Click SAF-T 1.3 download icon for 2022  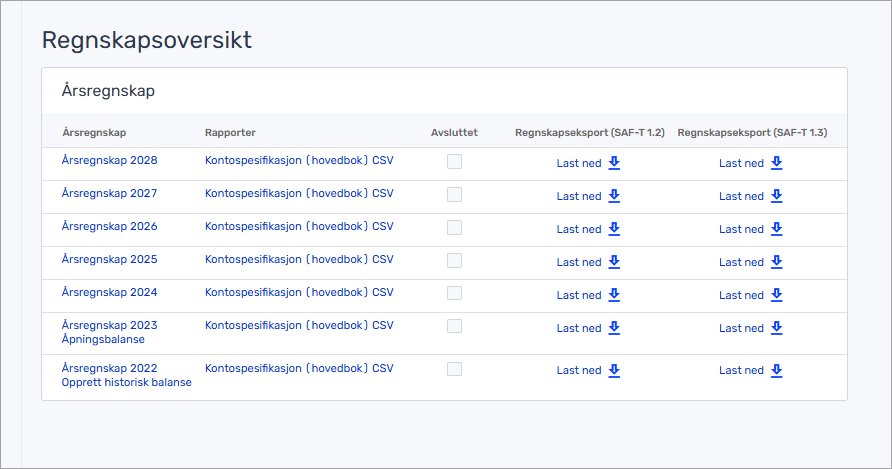point(776,370)
